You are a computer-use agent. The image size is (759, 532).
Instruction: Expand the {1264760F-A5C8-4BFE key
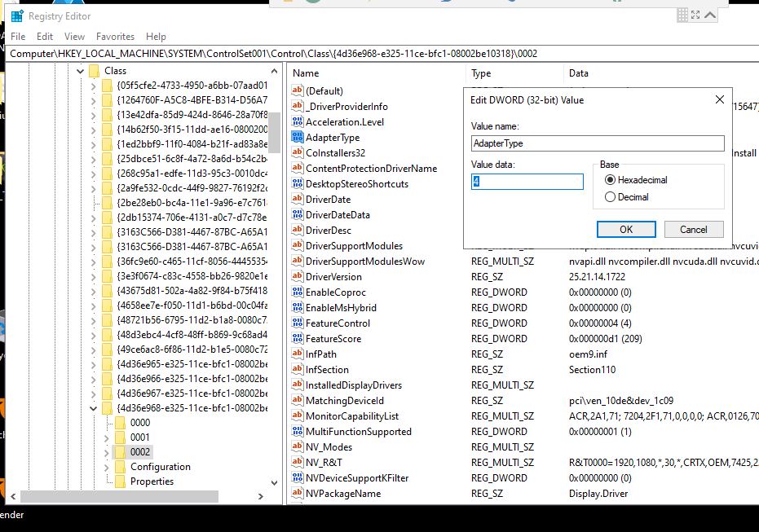(x=94, y=100)
